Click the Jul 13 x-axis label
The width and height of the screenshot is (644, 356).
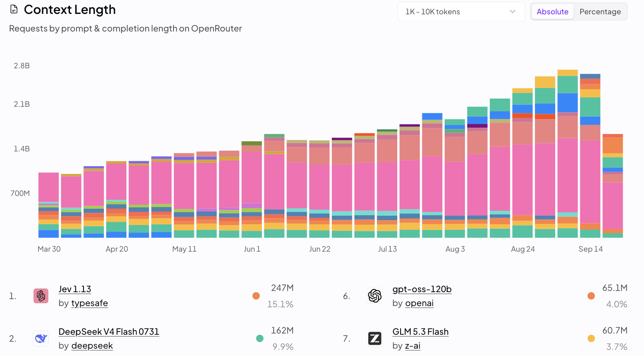click(x=387, y=249)
